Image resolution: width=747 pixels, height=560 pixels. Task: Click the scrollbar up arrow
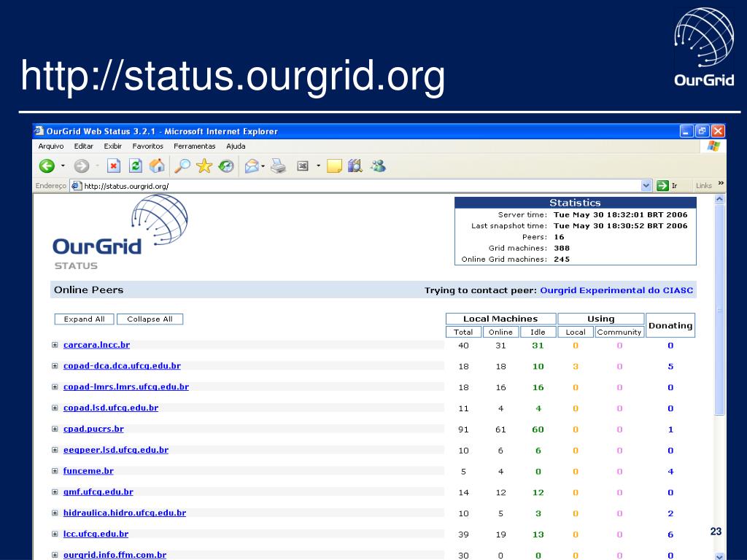(720, 200)
